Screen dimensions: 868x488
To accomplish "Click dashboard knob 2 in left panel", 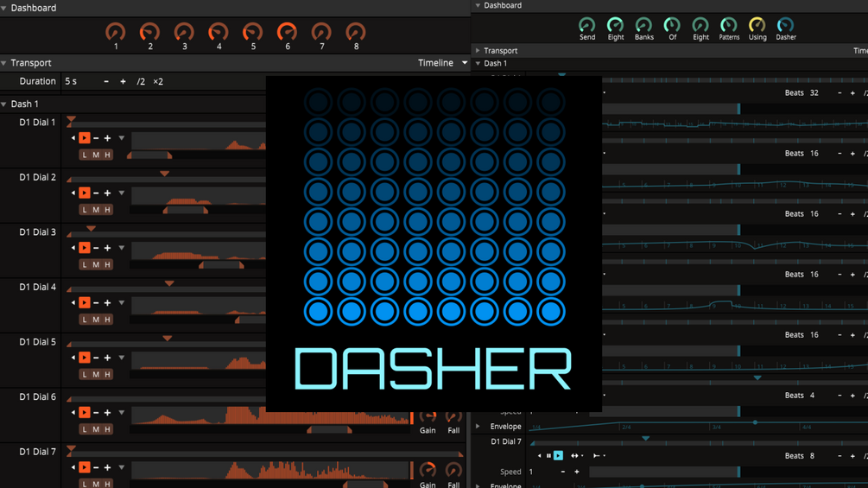I will (x=150, y=32).
